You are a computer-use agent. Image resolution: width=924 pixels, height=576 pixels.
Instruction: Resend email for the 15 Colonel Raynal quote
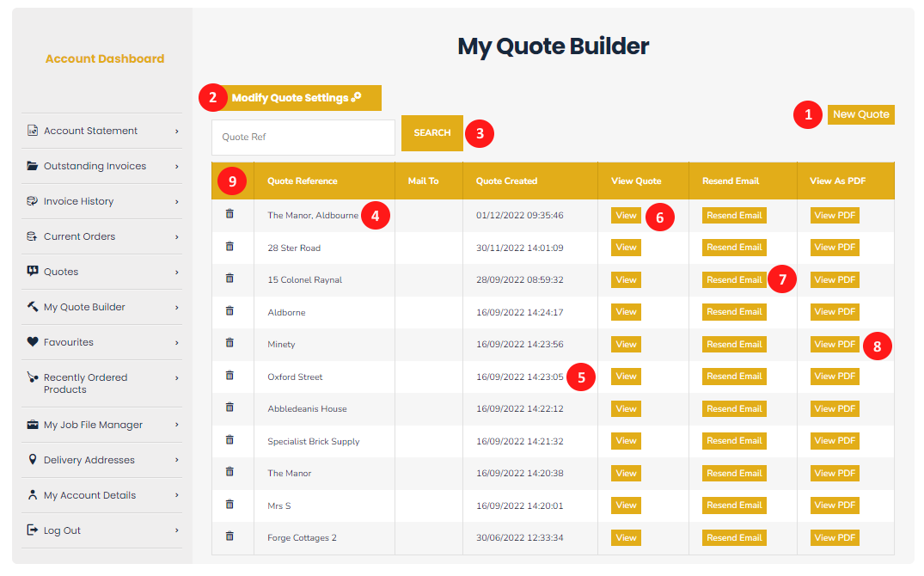733,279
